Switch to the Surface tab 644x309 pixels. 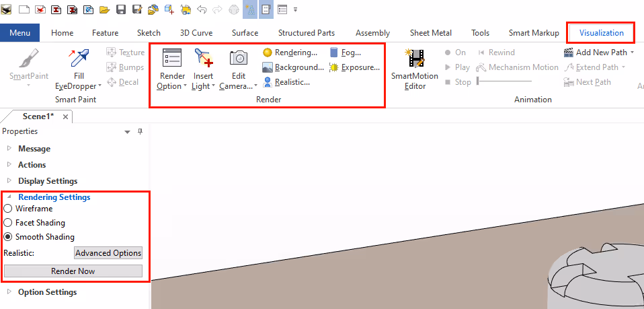[x=245, y=33]
